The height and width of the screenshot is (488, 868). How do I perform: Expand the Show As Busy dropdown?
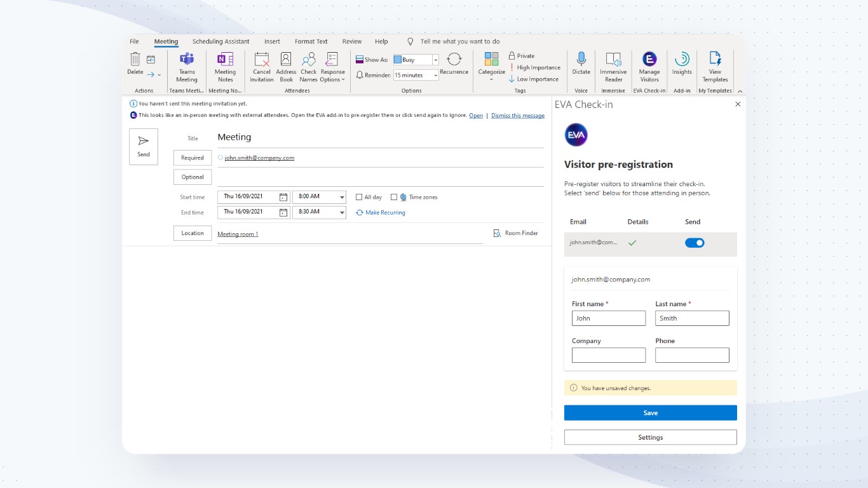[x=435, y=60]
